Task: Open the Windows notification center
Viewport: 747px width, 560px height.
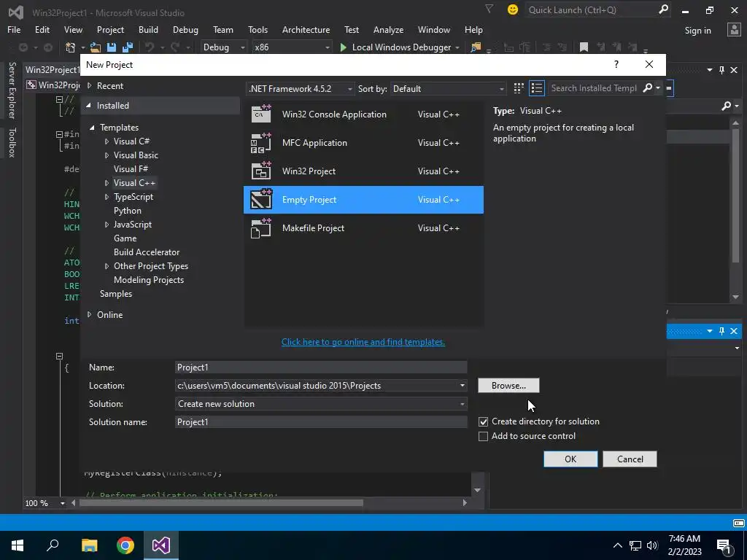Action: 724,545
